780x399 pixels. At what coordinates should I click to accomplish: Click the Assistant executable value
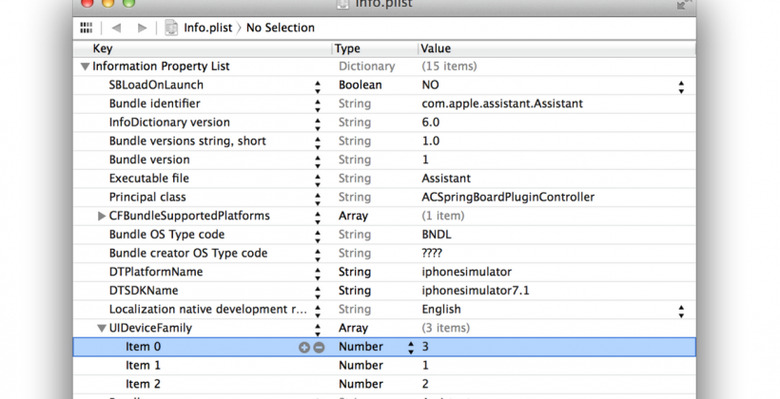(446, 178)
